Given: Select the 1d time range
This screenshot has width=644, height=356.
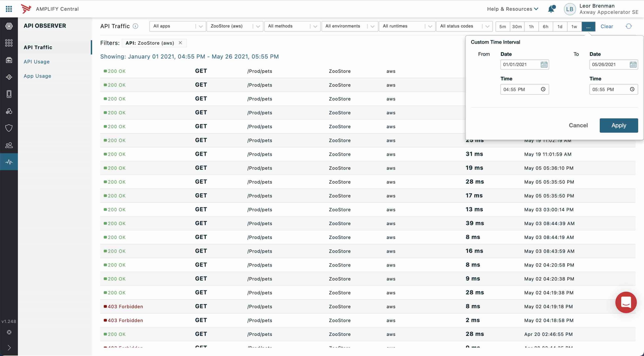Looking at the screenshot, I should pos(560,26).
